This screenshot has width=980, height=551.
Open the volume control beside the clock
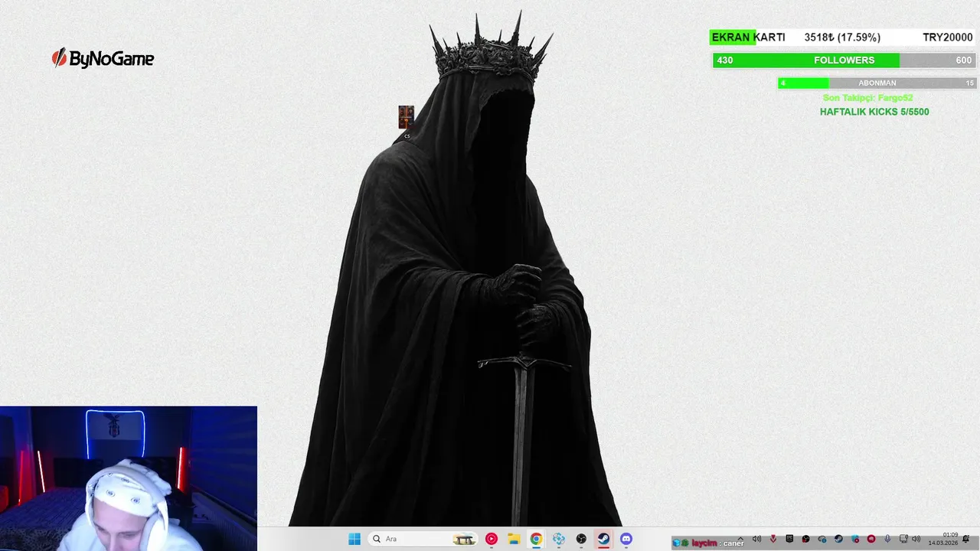coord(916,539)
